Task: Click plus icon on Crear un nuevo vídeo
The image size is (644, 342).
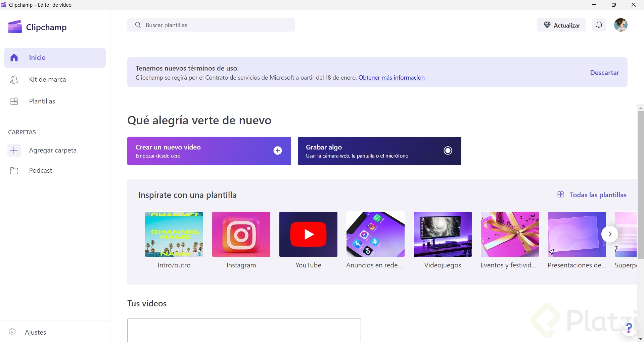Action: tap(278, 151)
